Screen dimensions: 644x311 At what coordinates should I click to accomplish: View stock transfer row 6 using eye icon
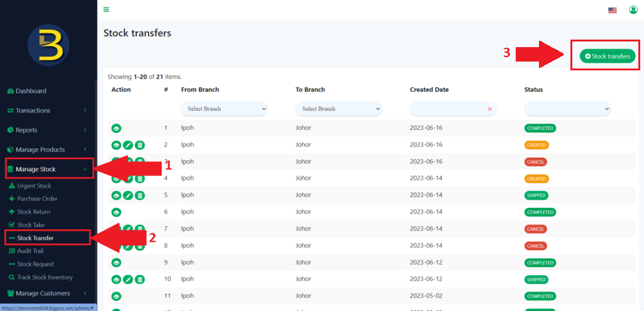[x=116, y=212]
